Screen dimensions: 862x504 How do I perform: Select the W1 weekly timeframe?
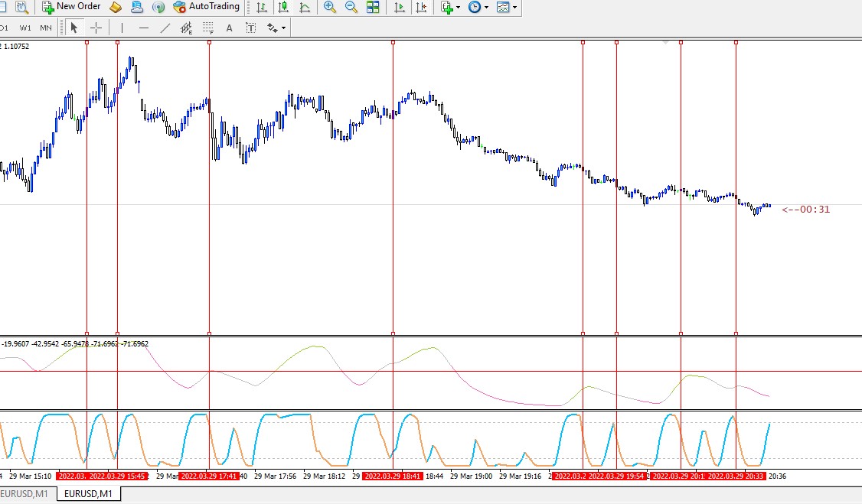point(25,28)
